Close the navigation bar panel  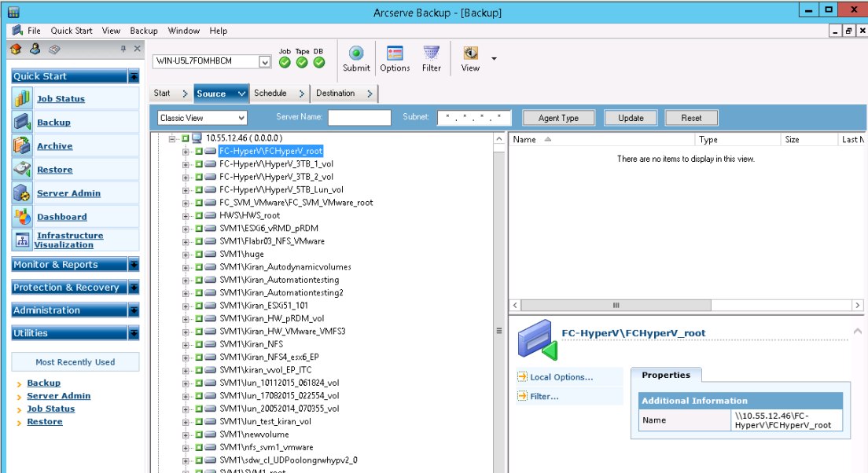click(x=138, y=49)
